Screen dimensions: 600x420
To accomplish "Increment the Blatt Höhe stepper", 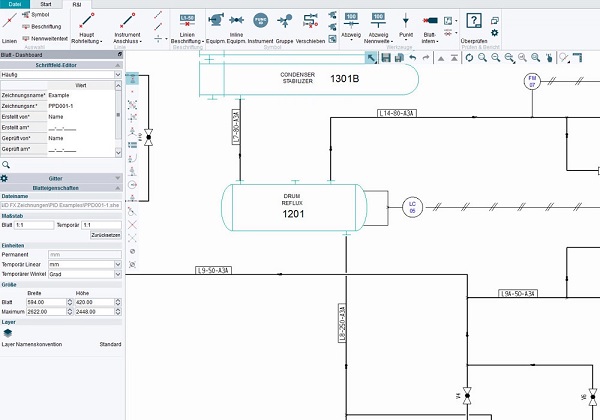I will click(118, 301).
